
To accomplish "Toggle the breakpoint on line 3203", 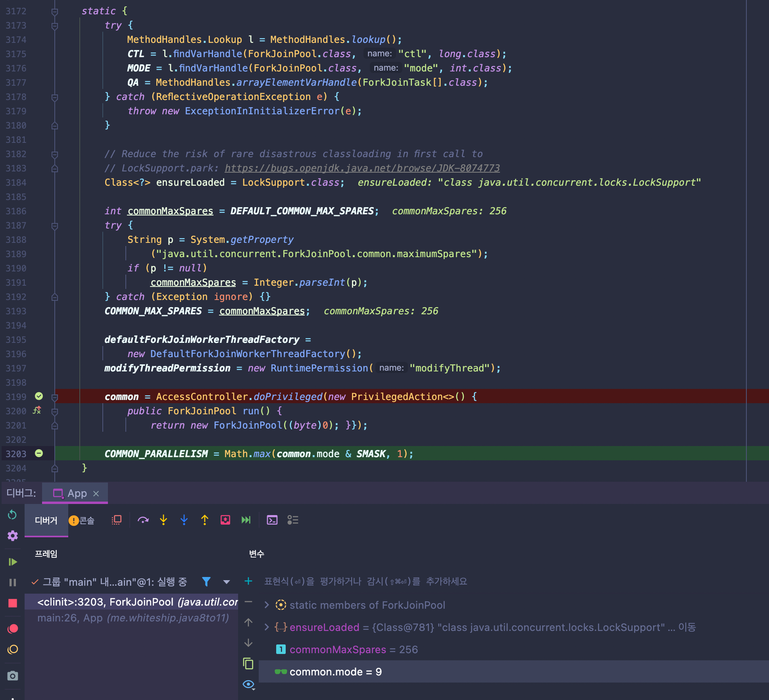I will pos(39,453).
